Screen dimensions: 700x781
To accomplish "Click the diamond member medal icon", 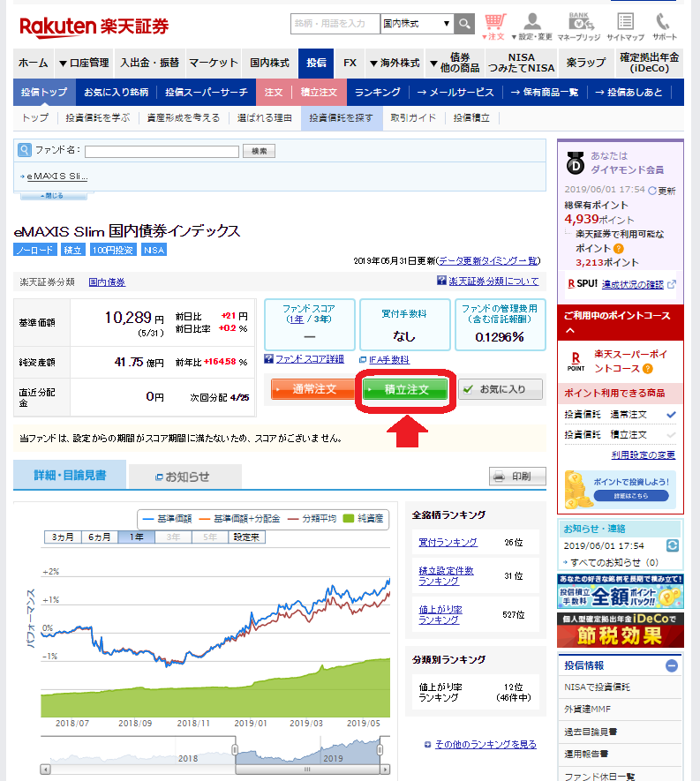I will tap(576, 163).
